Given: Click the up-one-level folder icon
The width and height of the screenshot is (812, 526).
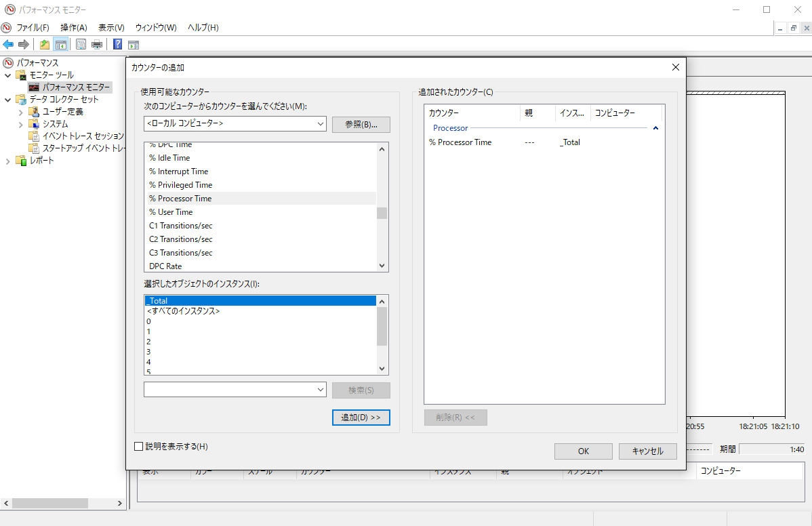Looking at the screenshot, I should pos(45,45).
